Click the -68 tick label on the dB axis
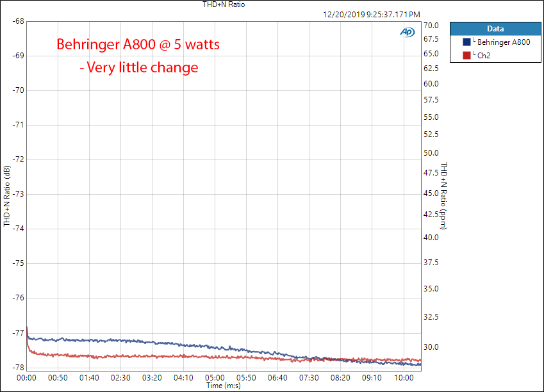 click(x=19, y=21)
